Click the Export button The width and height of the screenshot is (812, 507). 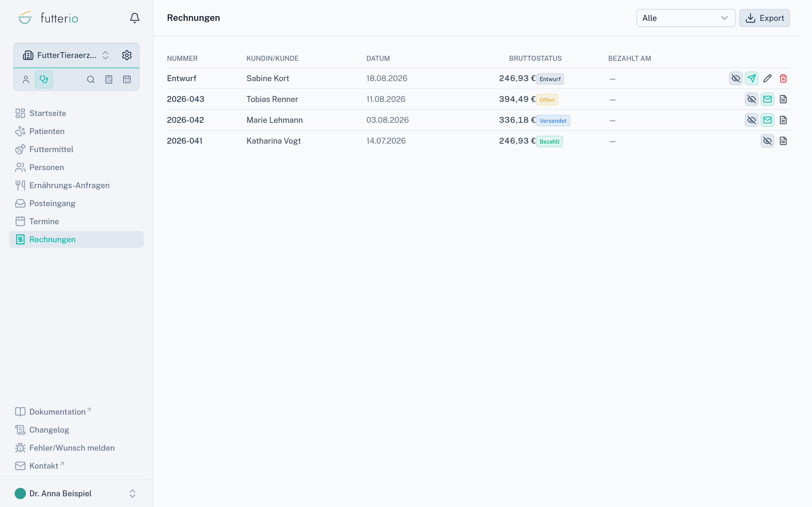[x=764, y=18]
